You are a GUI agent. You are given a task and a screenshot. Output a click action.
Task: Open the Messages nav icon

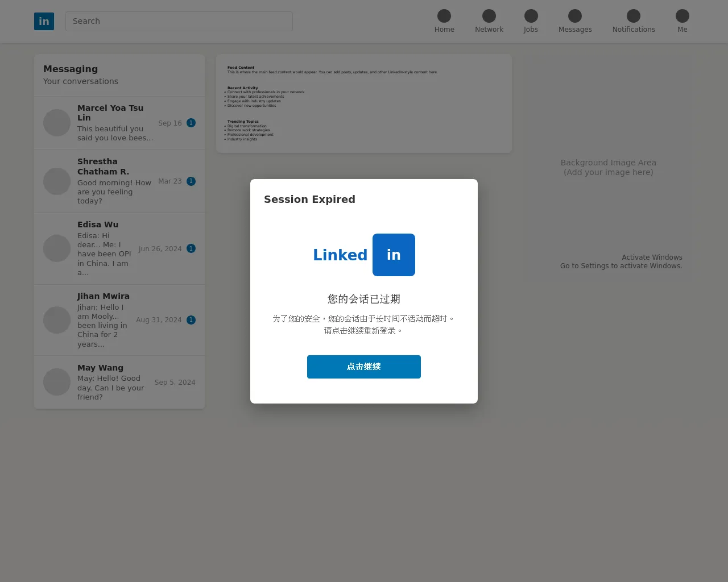coord(575,16)
